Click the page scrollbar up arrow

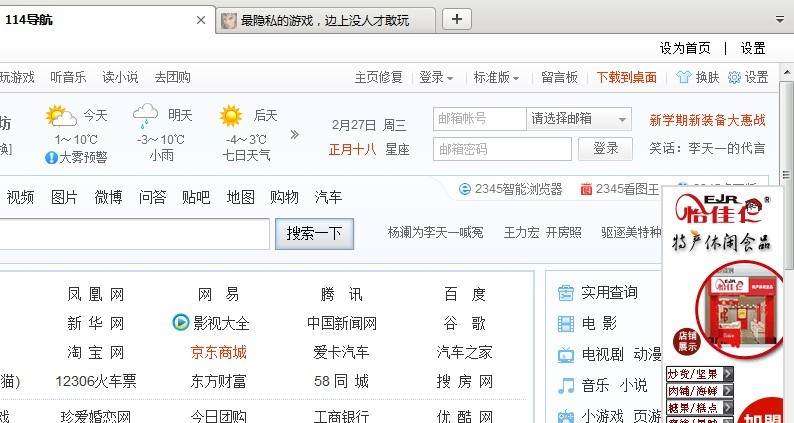click(786, 73)
